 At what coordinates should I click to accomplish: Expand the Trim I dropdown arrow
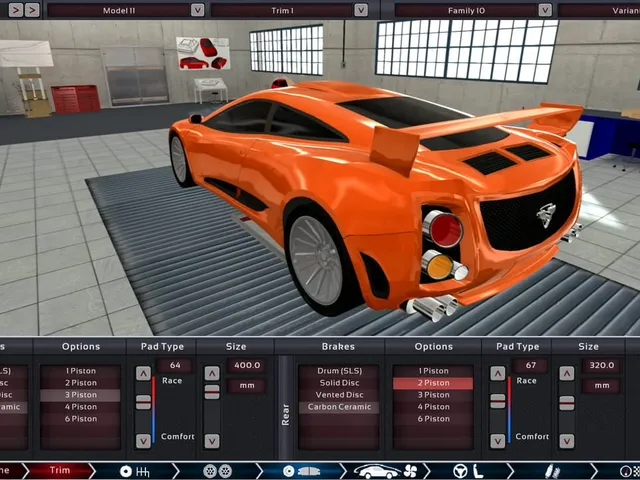click(x=361, y=10)
